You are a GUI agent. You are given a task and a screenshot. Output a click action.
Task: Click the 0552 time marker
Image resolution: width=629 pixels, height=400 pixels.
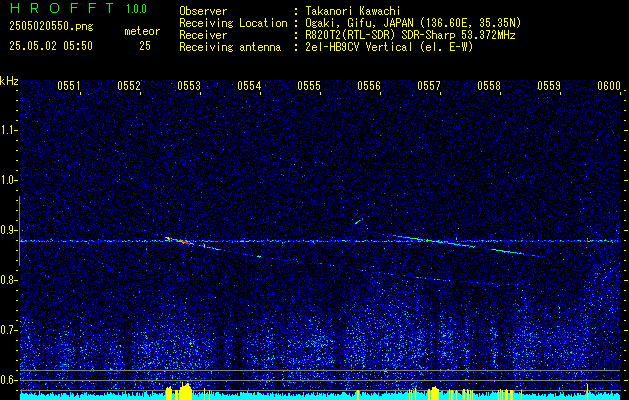[129, 86]
